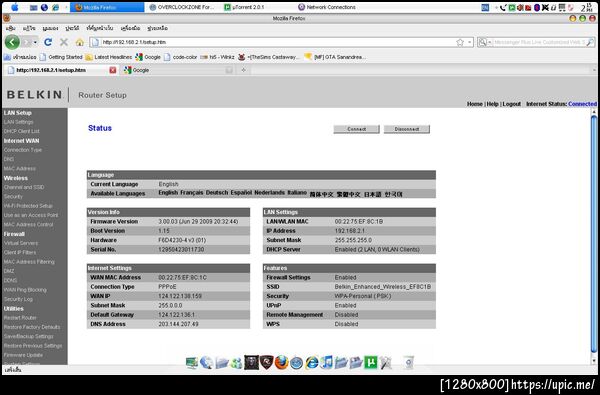Switch to the Google browser tab
The height and width of the screenshot is (395, 600).
178,70
